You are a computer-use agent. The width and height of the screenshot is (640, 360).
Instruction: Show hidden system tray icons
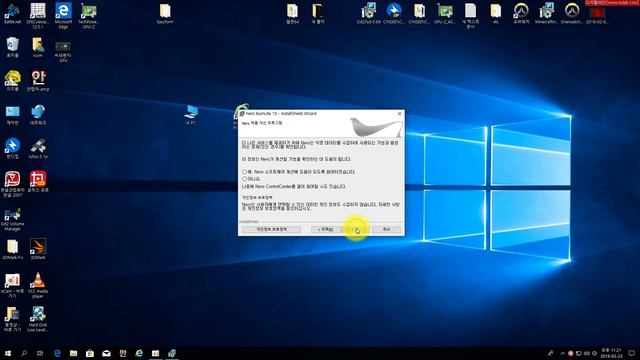tap(562, 353)
